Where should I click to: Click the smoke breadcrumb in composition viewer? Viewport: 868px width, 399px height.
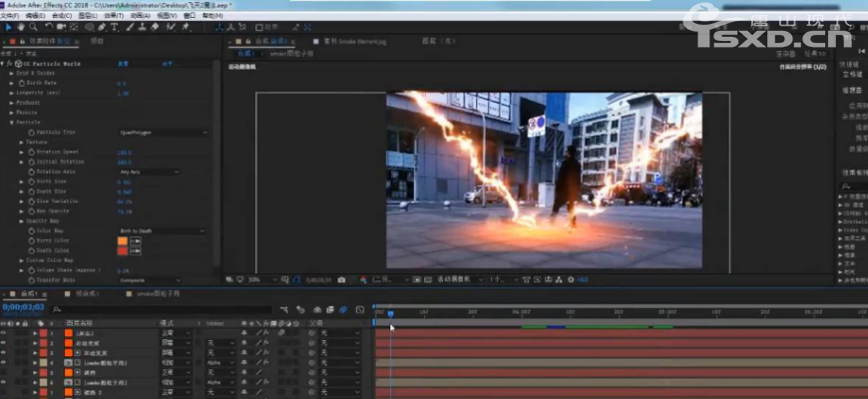click(x=291, y=54)
